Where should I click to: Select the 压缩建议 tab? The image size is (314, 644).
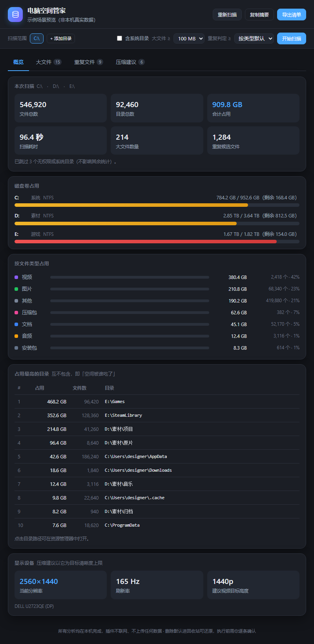pyautogui.click(x=130, y=62)
